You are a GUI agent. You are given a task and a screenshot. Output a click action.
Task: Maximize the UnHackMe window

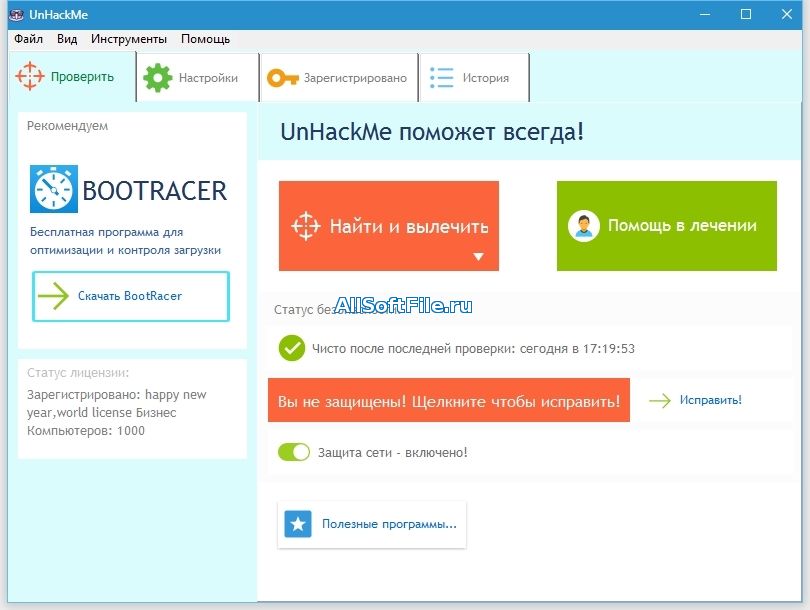(x=746, y=14)
